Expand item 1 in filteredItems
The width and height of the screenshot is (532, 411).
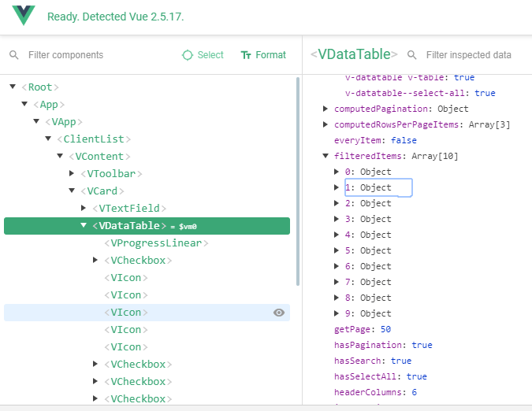(x=338, y=187)
